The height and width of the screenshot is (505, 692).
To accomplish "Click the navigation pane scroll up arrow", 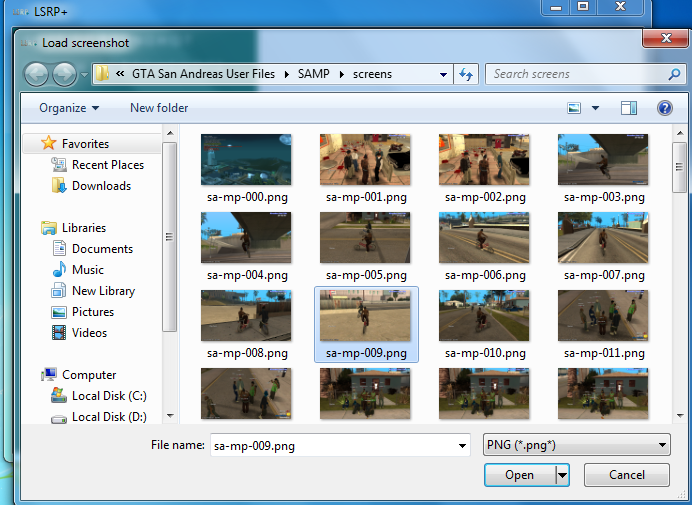I will pyautogui.click(x=170, y=133).
